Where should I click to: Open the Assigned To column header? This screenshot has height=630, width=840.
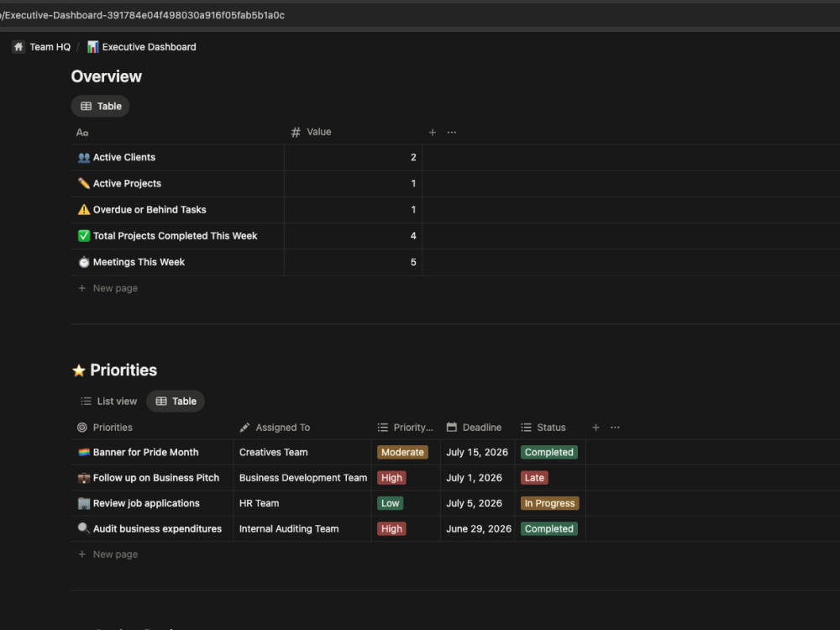(275, 428)
